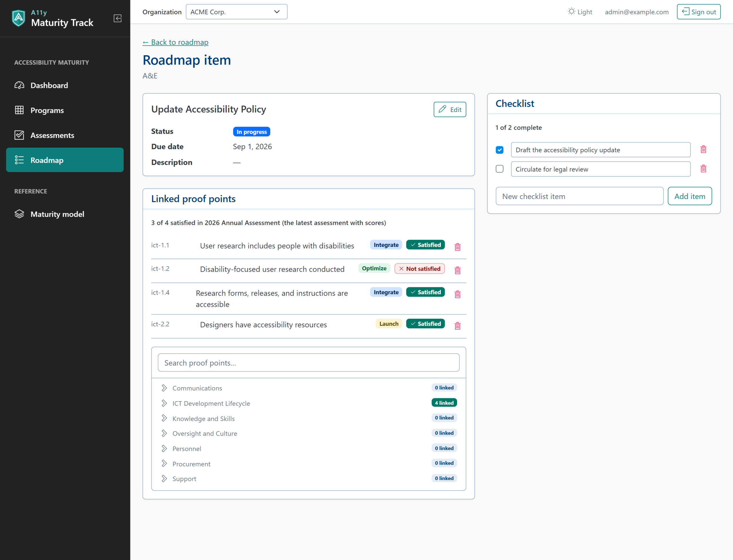The height and width of the screenshot is (560, 733).
Task: Click the 'Sep 1, 2026' due date value
Action: pyautogui.click(x=252, y=147)
